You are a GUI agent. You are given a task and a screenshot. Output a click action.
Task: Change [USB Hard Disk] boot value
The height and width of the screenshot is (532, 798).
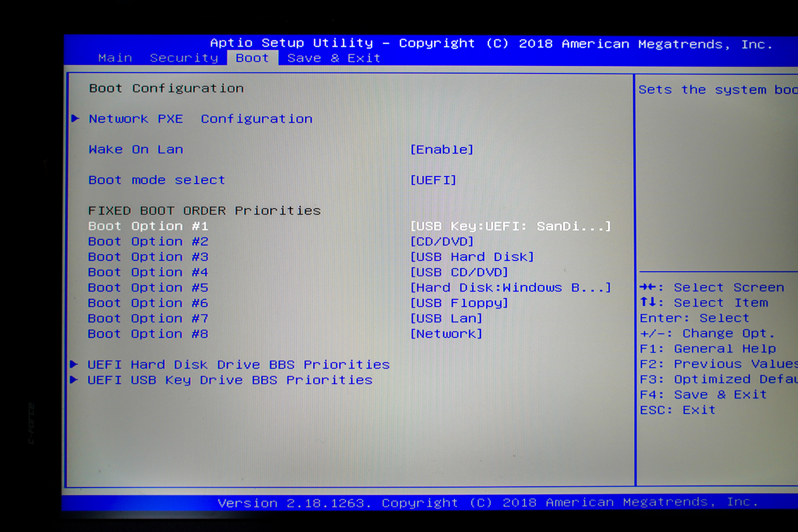pyautogui.click(x=472, y=257)
